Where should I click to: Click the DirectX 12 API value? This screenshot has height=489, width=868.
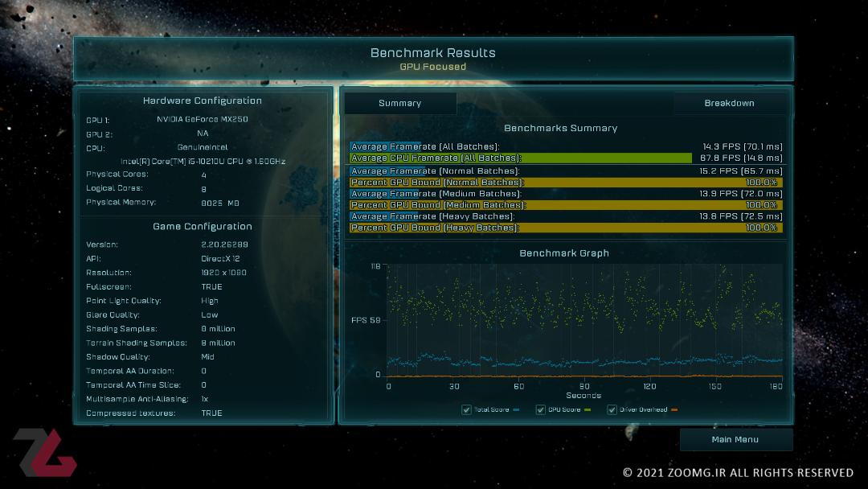point(220,259)
